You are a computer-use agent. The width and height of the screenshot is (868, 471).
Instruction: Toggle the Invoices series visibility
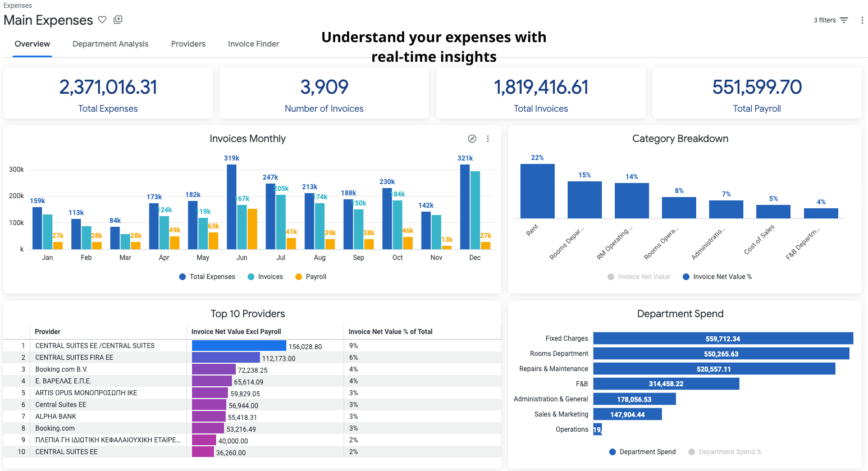point(264,276)
